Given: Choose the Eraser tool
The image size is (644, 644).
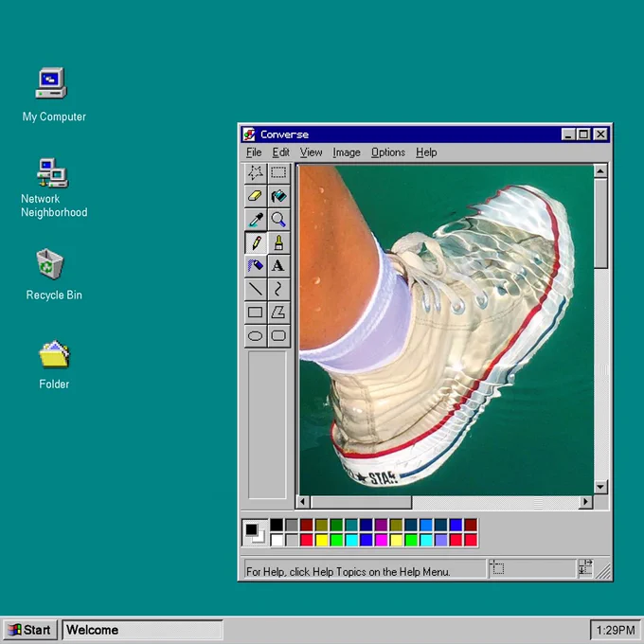Looking at the screenshot, I should 256,196.
